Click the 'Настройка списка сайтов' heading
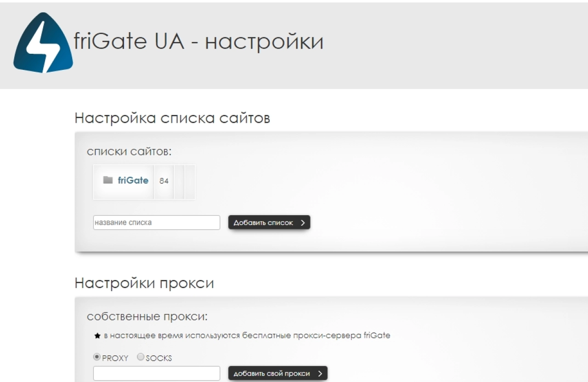Screen dimensions: 588x382 [172, 118]
